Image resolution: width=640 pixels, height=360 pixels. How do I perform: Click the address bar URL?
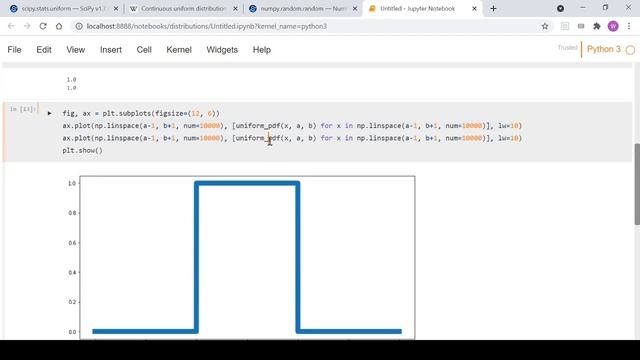click(207, 26)
